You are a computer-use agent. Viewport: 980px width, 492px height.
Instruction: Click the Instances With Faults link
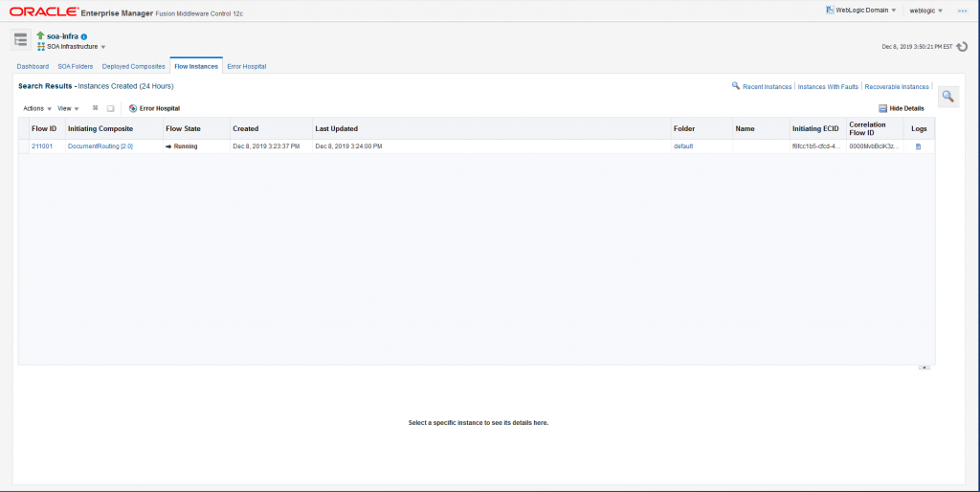pos(829,86)
